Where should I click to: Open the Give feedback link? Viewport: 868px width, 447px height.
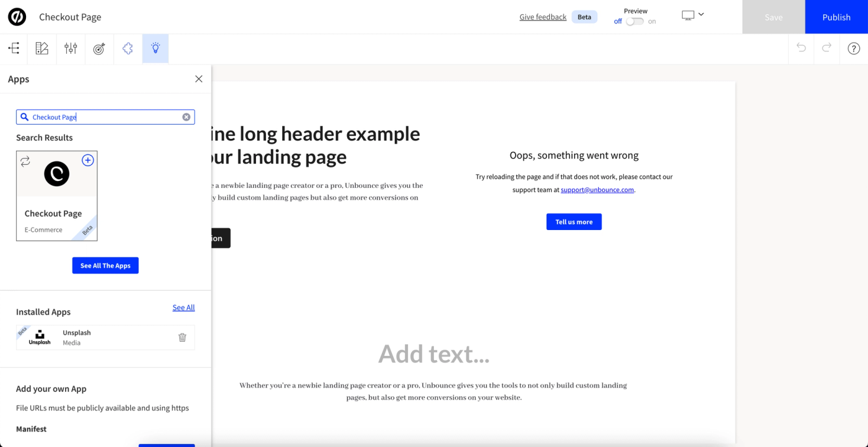click(542, 17)
